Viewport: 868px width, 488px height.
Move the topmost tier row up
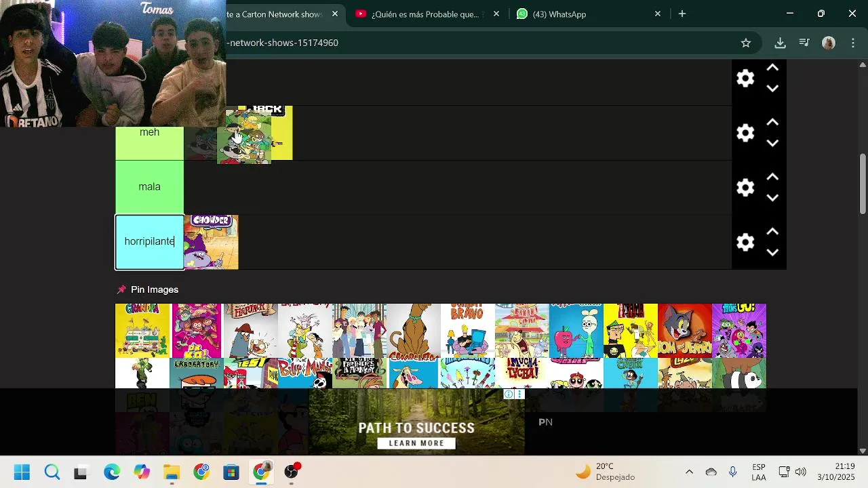pyautogui.click(x=772, y=68)
